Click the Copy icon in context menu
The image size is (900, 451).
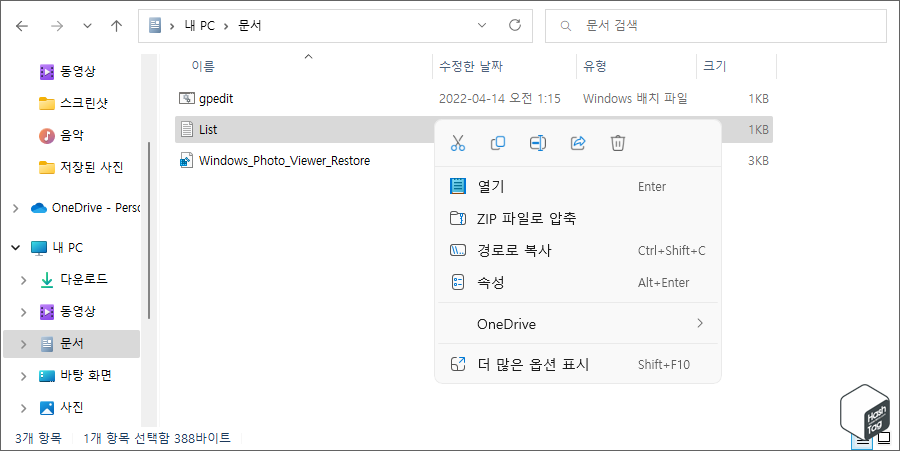click(498, 143)
